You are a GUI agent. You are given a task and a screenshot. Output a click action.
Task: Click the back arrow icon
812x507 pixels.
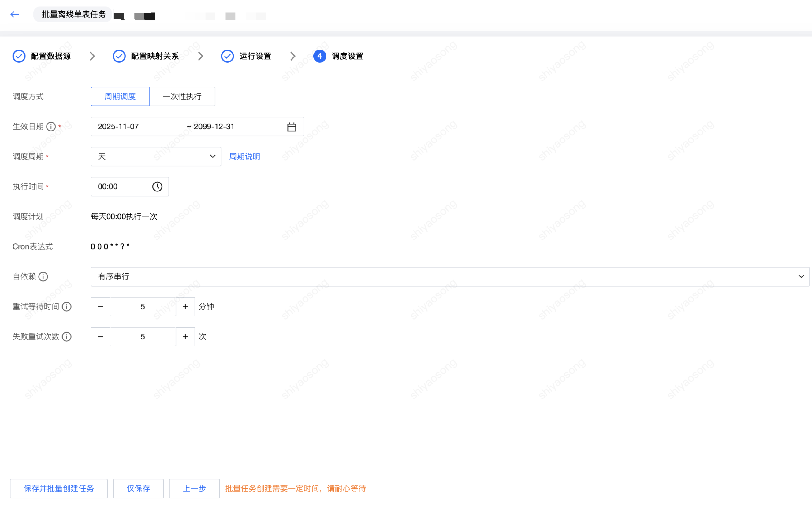pos(14,14)
